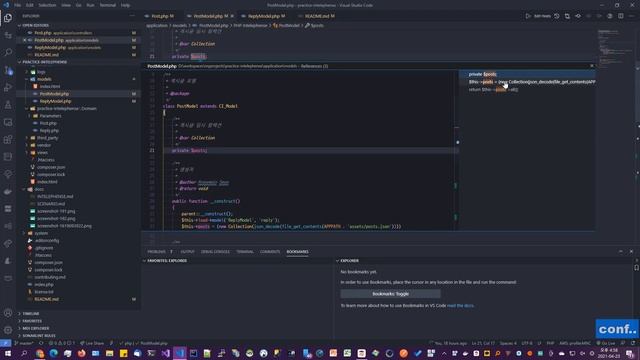The width and height of the screenshot is (640, 360).
Task: Open the Terminal menu
Action: pyautogui.click(x=107, y=5)
